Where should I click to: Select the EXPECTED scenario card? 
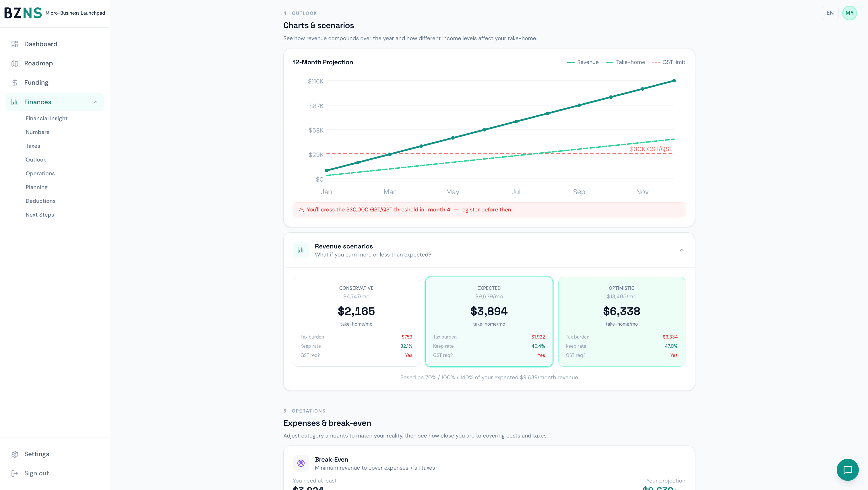489,322
